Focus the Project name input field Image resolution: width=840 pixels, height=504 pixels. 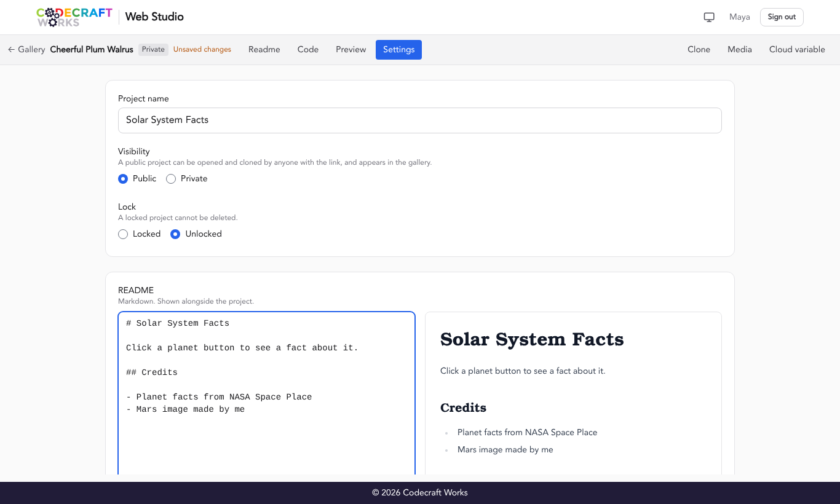tap(420, 120)
